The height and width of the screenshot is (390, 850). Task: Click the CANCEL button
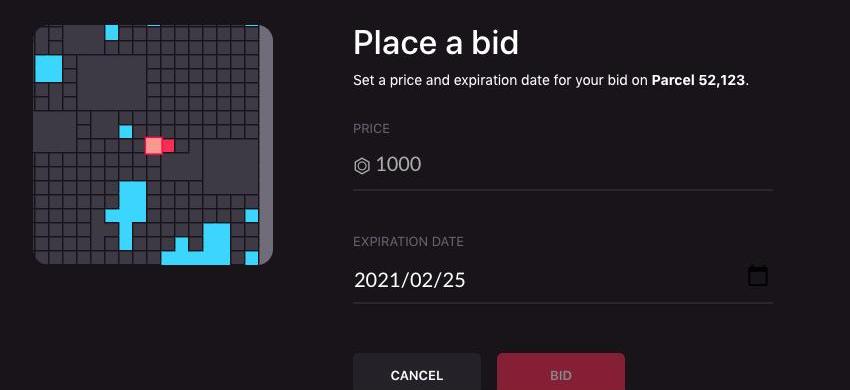(417, 373)
